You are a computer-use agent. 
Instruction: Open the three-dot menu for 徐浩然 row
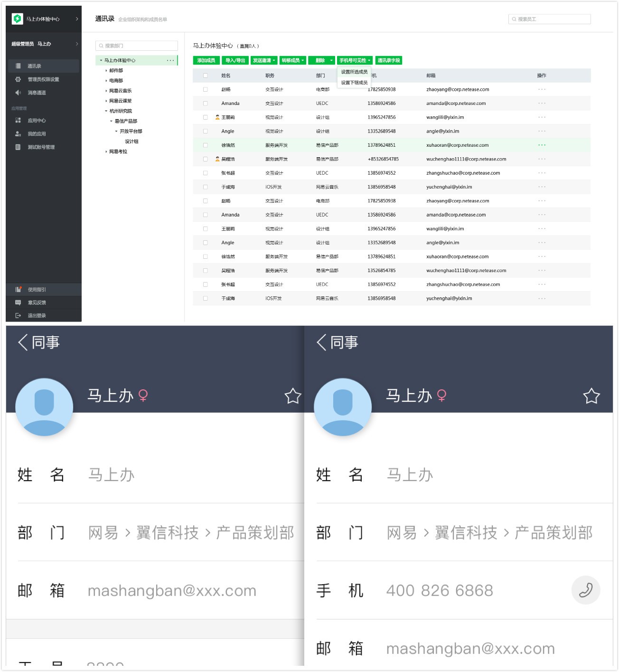pos(542,145)
